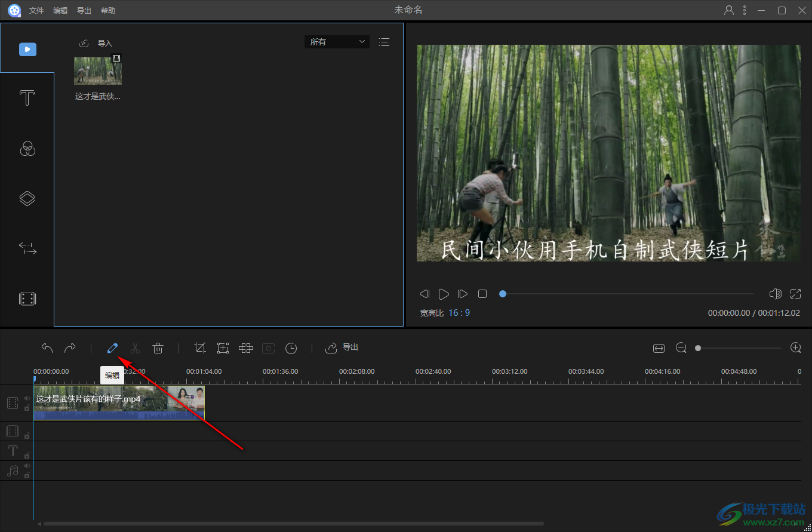Click the main video track filmstrip icon
This screenshot has height=532, width=812.
click(13, 403)
